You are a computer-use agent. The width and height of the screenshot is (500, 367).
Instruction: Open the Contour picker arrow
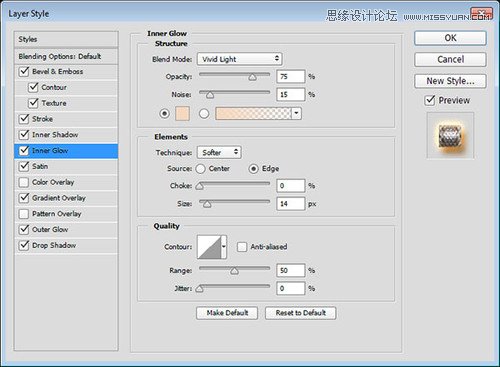coord(224,247)
